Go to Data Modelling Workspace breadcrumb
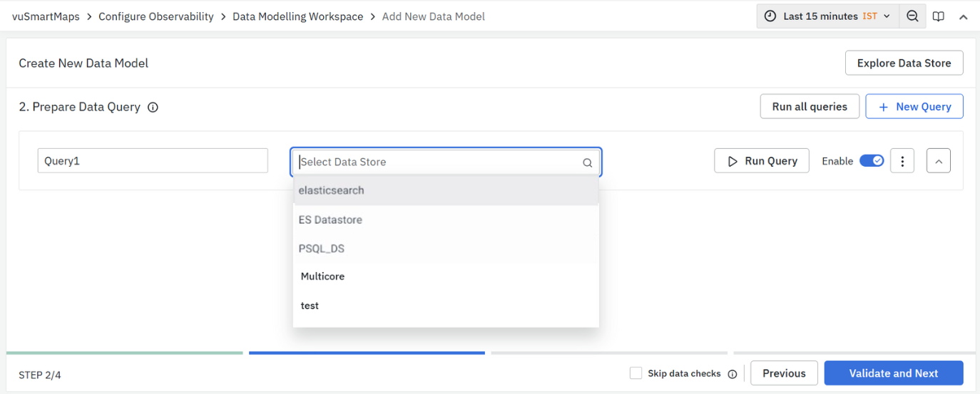This screenshot has width=980, height=394. 297,16
